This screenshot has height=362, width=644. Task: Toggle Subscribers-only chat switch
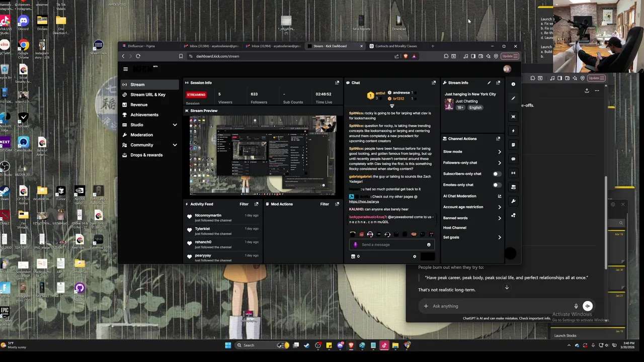pyautogui.click(x=497, y=174)
